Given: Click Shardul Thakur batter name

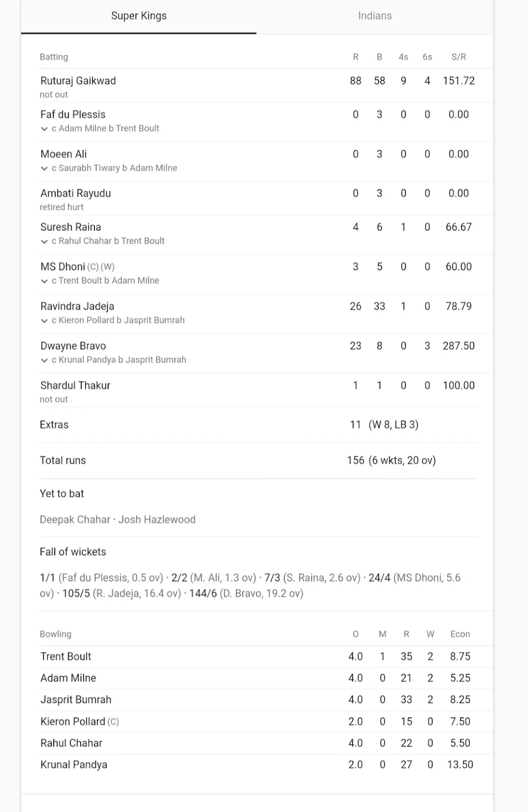Looking at the screenshot, I should point(75,385).
